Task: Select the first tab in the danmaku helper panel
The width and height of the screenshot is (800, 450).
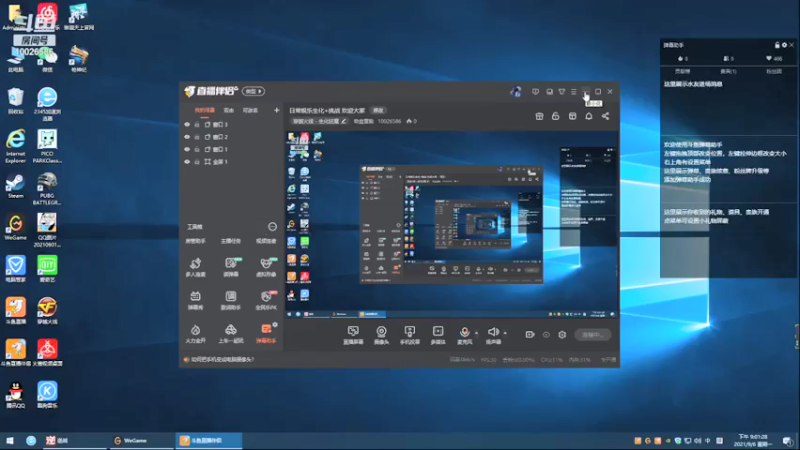Action: [x=682, y=71]
